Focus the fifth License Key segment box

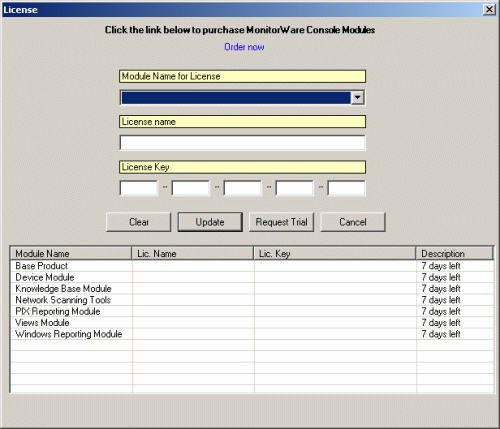click(x=346, y=188)
